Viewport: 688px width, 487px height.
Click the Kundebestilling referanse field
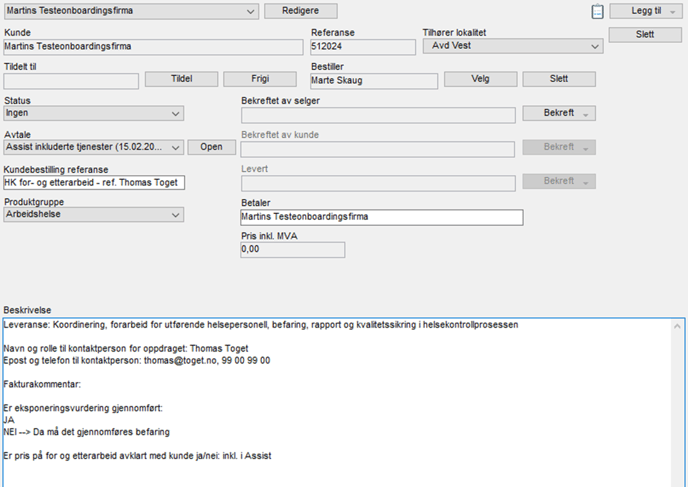[94, 182]
